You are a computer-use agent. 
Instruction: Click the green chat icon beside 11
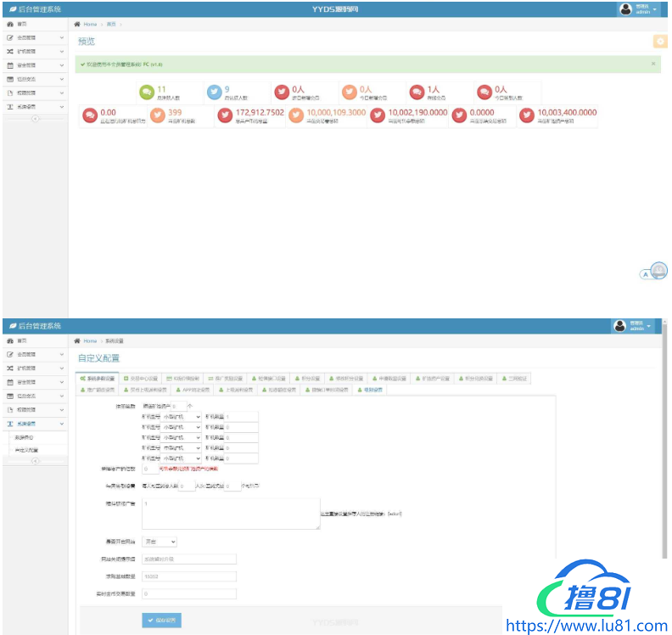(148, 93)
